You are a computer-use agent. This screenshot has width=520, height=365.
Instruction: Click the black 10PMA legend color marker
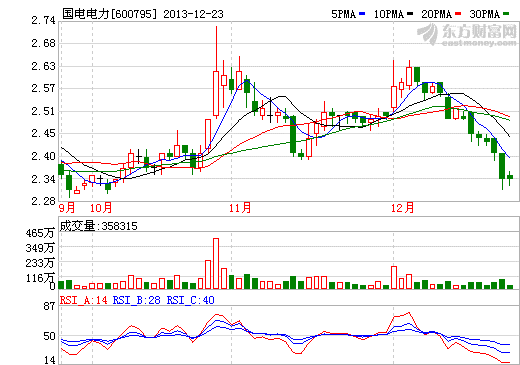pyautogui.click(x=410, y=14)
